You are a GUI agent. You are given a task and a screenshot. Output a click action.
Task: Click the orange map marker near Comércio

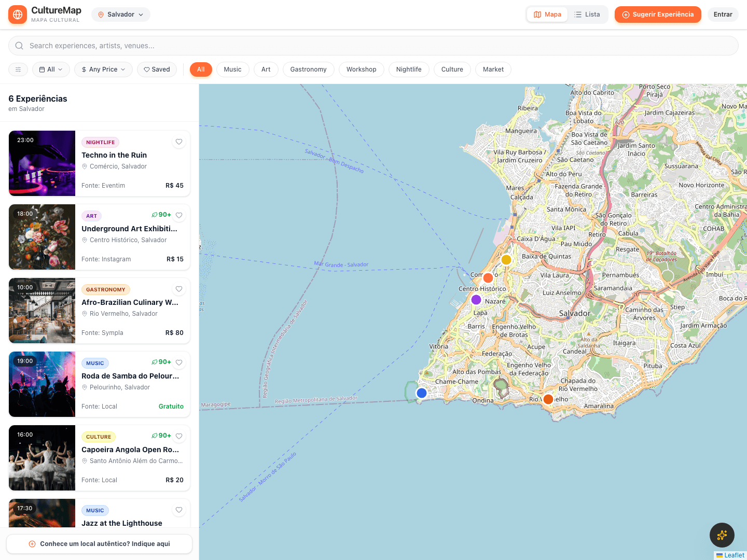[x=488, y=278]
